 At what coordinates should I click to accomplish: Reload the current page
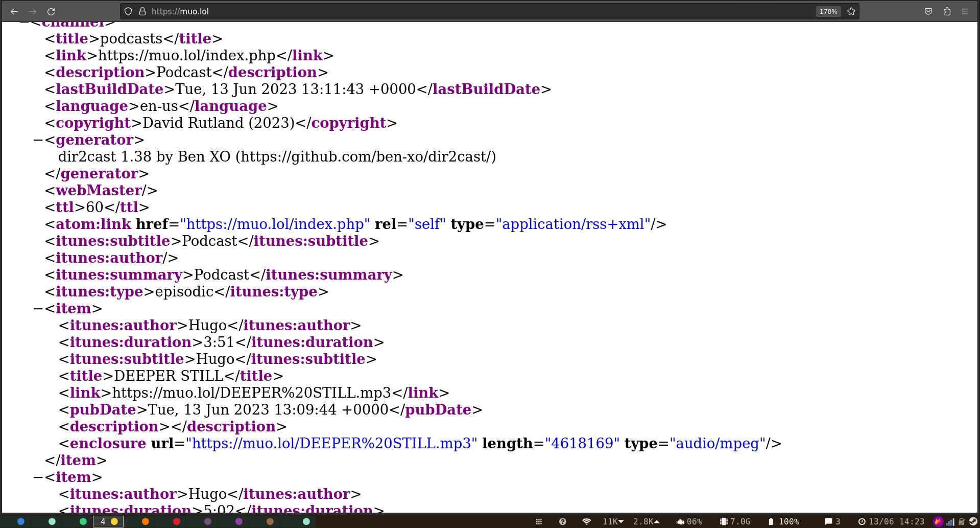[51, 11]
